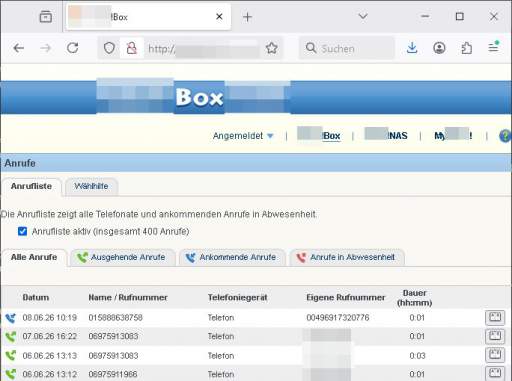Click number 06975913083 in 06.06.26 13:13 row
The width and height of the screenshot is (512, 381).
click(113, 356)
